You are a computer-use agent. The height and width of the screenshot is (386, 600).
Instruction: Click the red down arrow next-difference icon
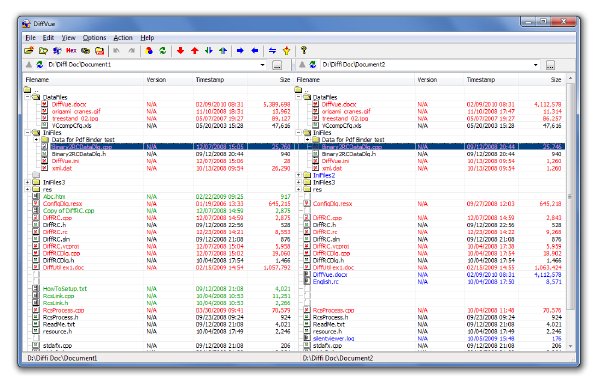click(180, 50)
